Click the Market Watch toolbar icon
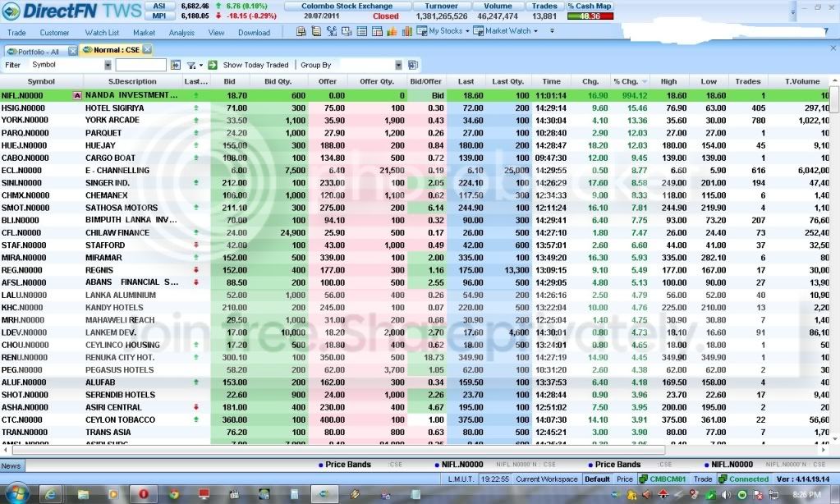Screen dimensions: 840x504 tap(479, 31)
